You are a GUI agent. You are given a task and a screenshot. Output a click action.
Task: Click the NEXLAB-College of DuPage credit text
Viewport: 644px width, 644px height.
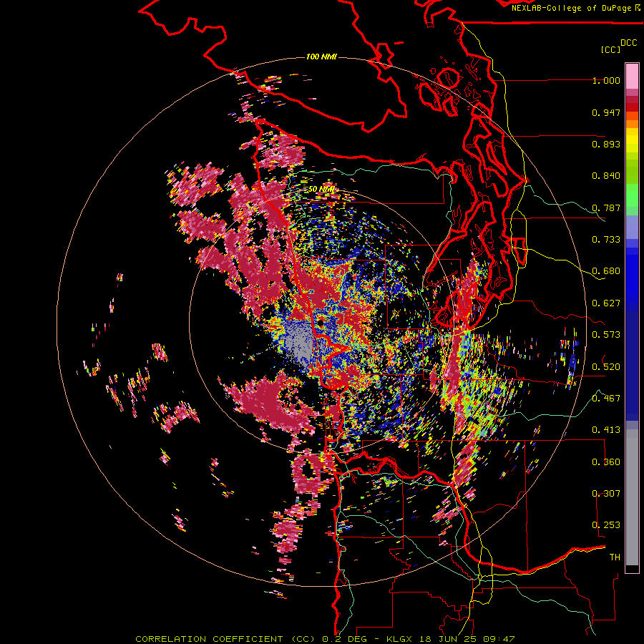(572, 8)
